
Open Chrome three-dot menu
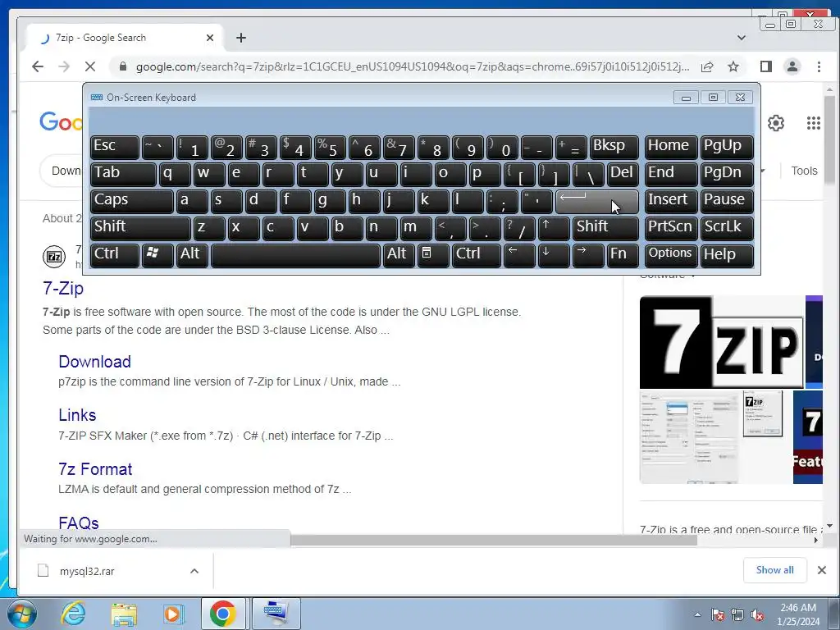[x=819, y=66]
